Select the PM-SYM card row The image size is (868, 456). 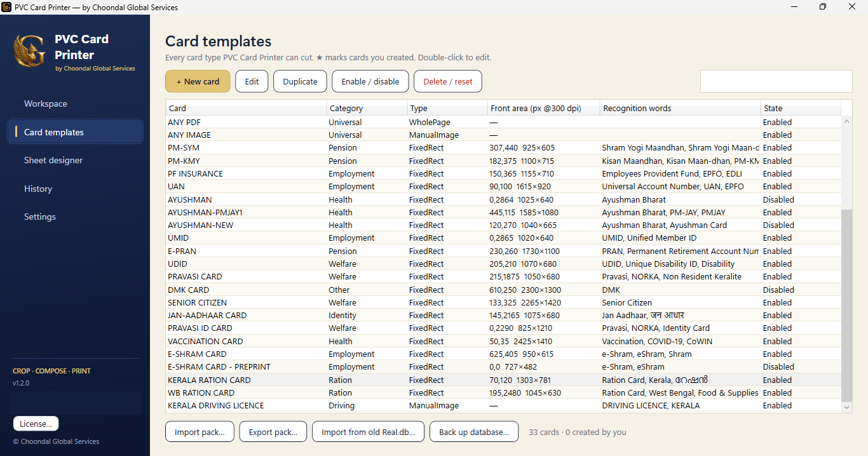[x=503, y=148]
